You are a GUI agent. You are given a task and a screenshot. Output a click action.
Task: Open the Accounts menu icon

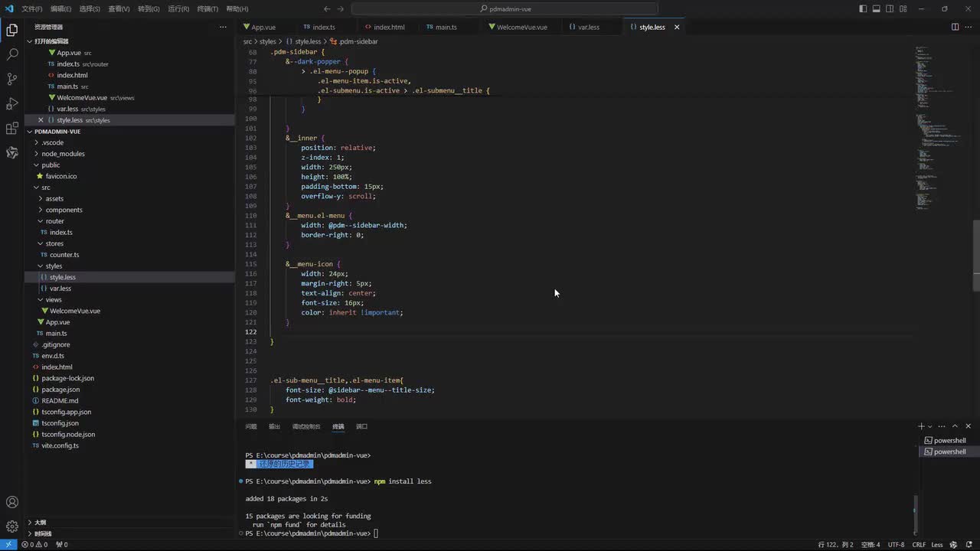click(x=12, y=503)
